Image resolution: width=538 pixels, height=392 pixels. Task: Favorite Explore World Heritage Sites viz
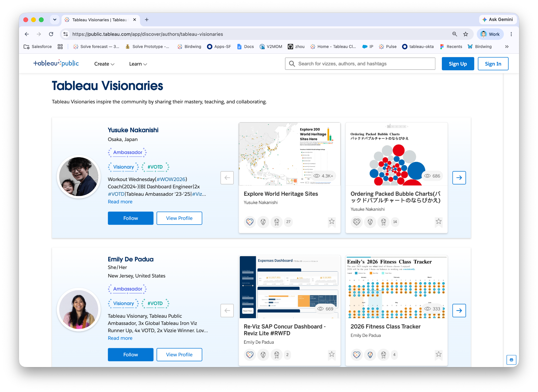[332, 221]
